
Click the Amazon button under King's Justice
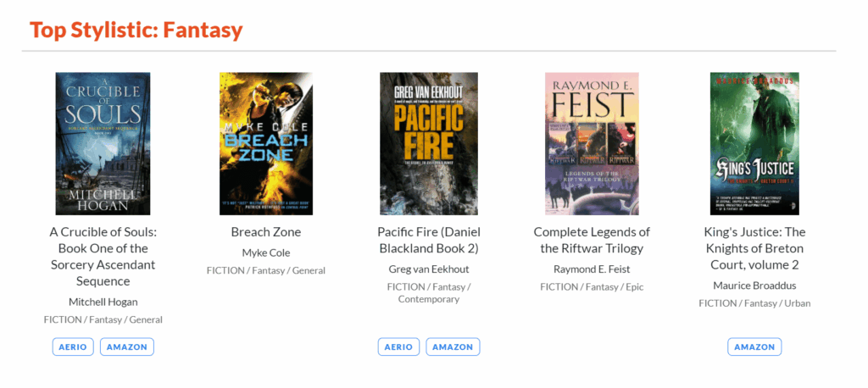coord(754,346)
